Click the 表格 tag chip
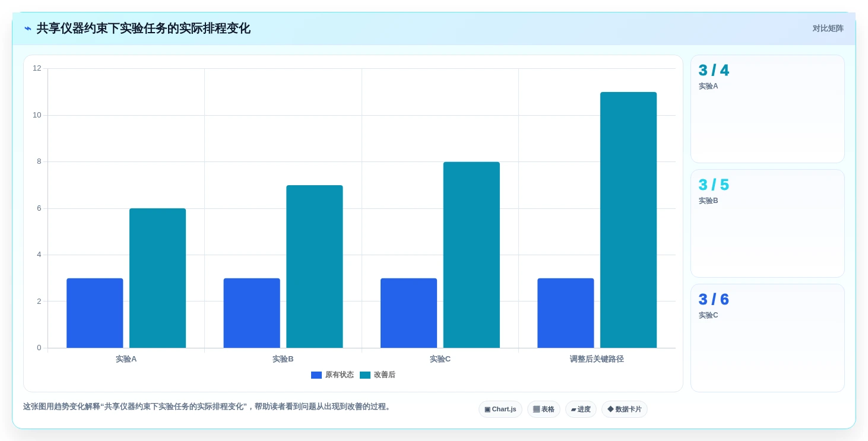The width and height of the screenshot is (868, 441). coord(544,410)
